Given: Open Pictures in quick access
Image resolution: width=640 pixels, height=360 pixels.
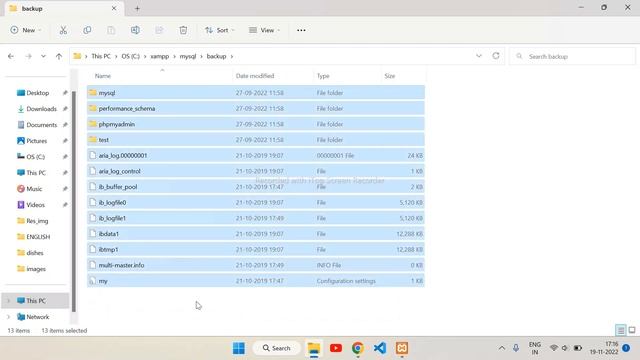Looking at the screenshot, I should coord(36,141).
